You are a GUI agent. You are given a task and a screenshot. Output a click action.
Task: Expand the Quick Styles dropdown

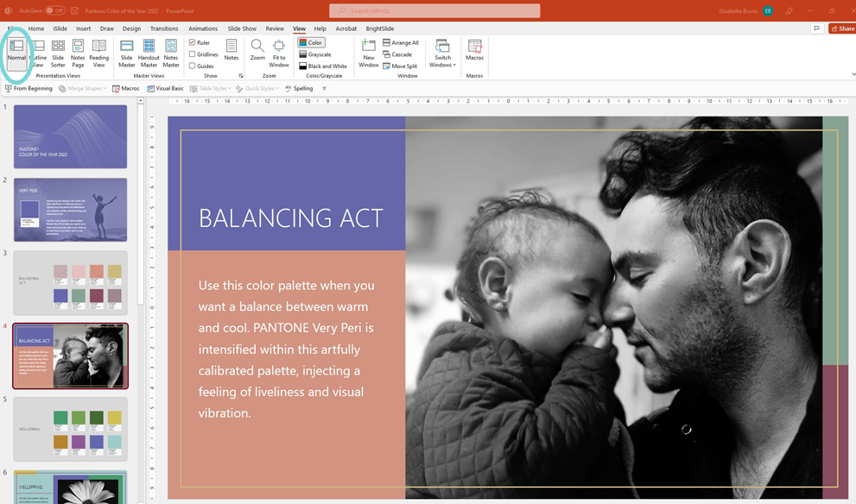pos(259,88)
